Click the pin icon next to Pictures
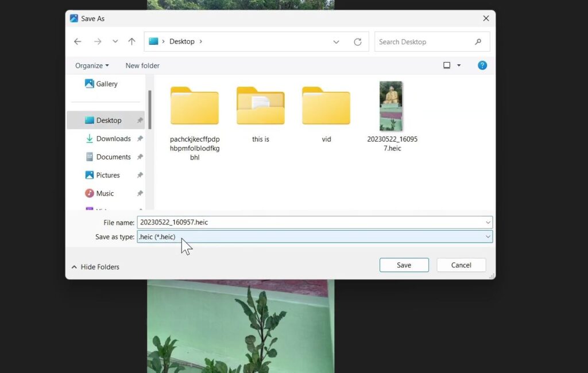The image size is (588, 373). (x=140, y=175)
